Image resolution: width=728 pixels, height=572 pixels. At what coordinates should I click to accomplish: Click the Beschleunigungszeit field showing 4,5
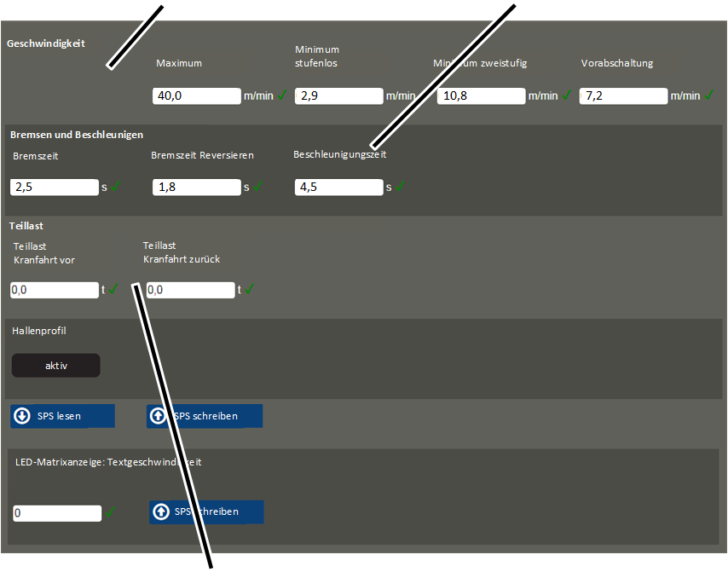pos(338,187)
